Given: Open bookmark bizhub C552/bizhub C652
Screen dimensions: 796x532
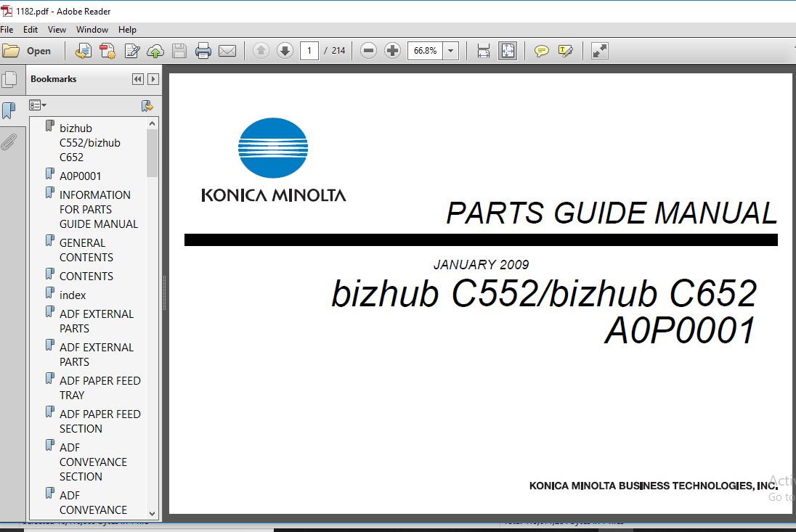Looking at the screenshot, I should tap(90, 143).
